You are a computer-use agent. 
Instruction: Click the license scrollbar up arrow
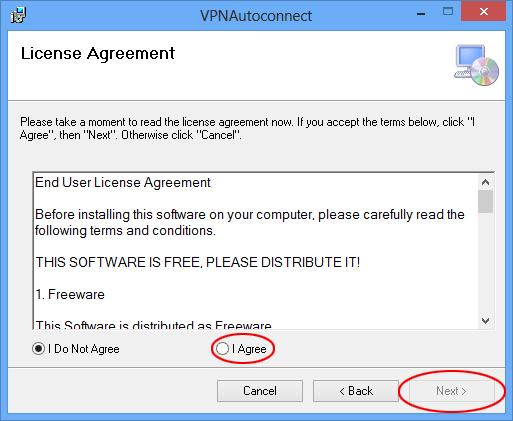(x=485, y=182)
